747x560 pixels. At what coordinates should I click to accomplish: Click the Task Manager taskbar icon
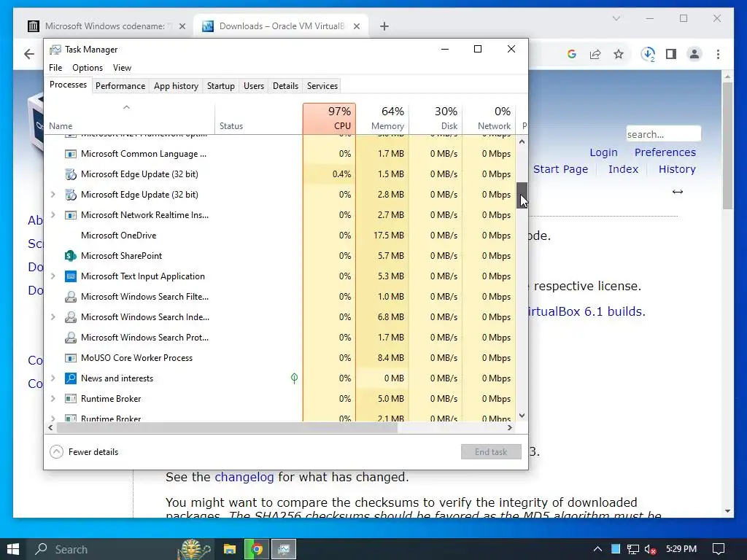284,549
